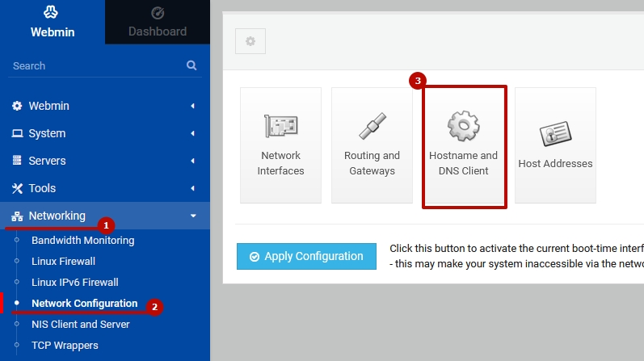This screenshot has width=644, height=361.
Task: Click the Tools wrench icon
Action: (x=17, y=188)
